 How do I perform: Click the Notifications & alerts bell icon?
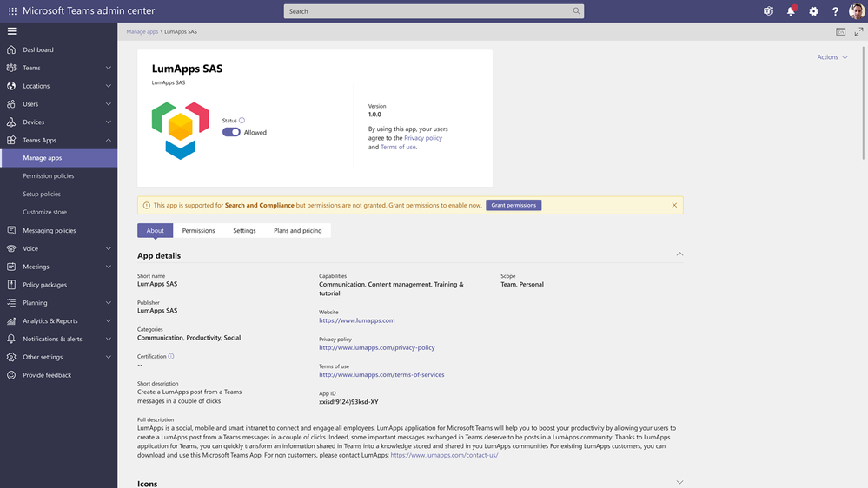pos(11,339)
